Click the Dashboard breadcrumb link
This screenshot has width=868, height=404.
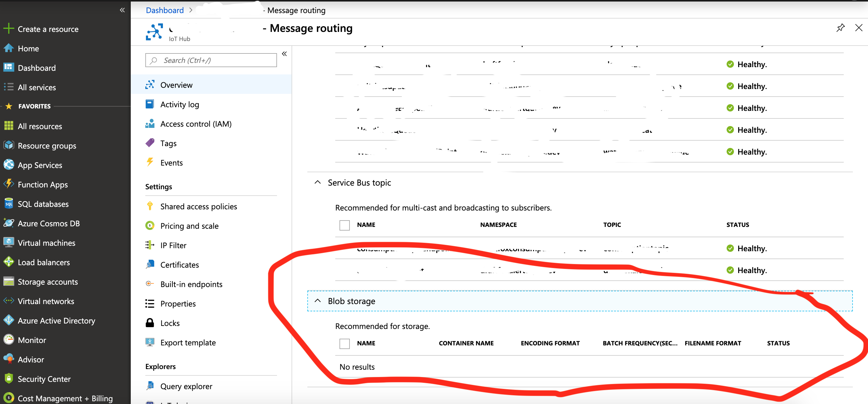click(164, 10)
